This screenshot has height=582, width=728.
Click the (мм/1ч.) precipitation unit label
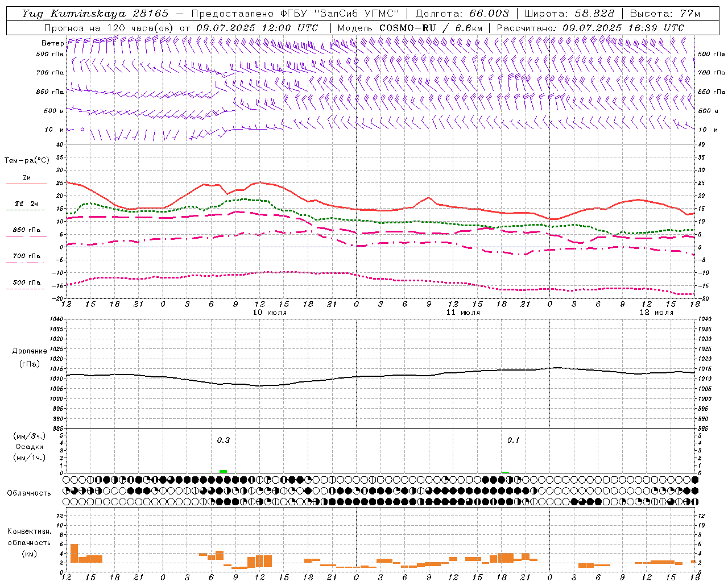[x=30, y=458]
